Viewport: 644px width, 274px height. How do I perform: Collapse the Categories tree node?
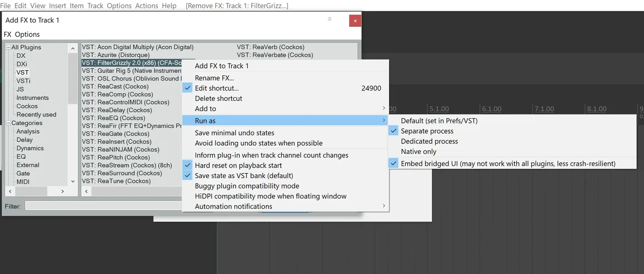click(x=8, y=123)
